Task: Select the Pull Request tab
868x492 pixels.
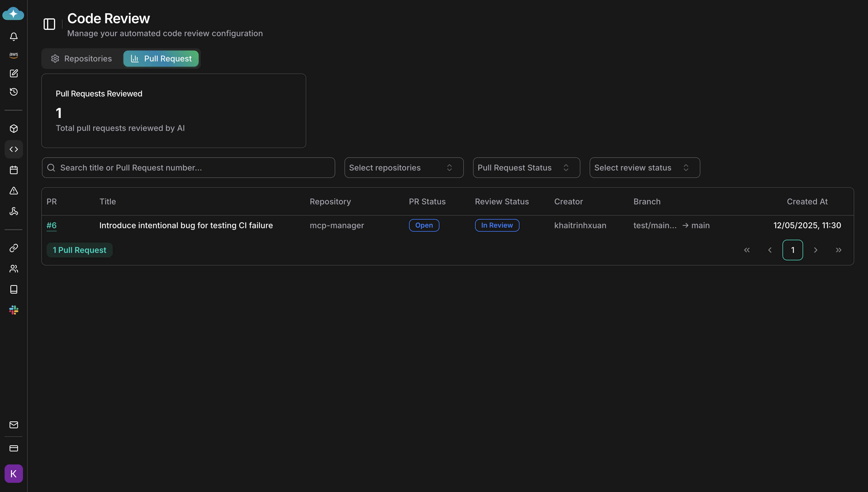Action: tap(161, 59)
